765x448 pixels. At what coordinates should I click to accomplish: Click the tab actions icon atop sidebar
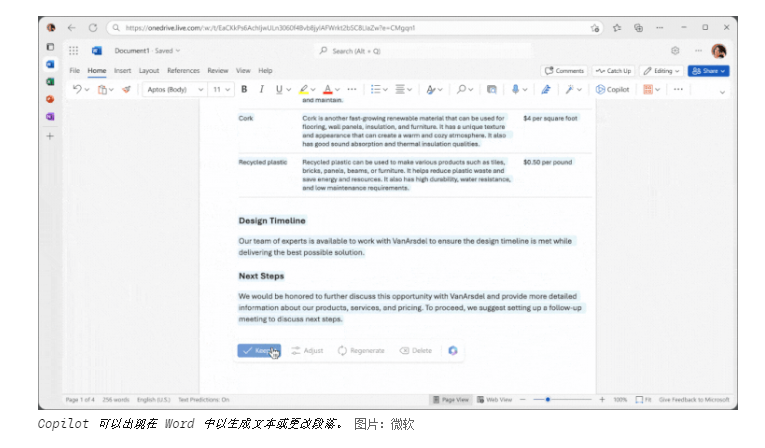50,47
